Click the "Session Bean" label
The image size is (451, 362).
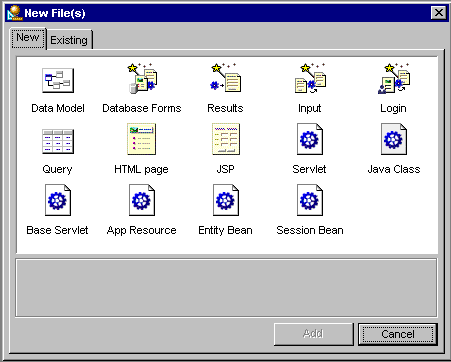pos(310,230)
